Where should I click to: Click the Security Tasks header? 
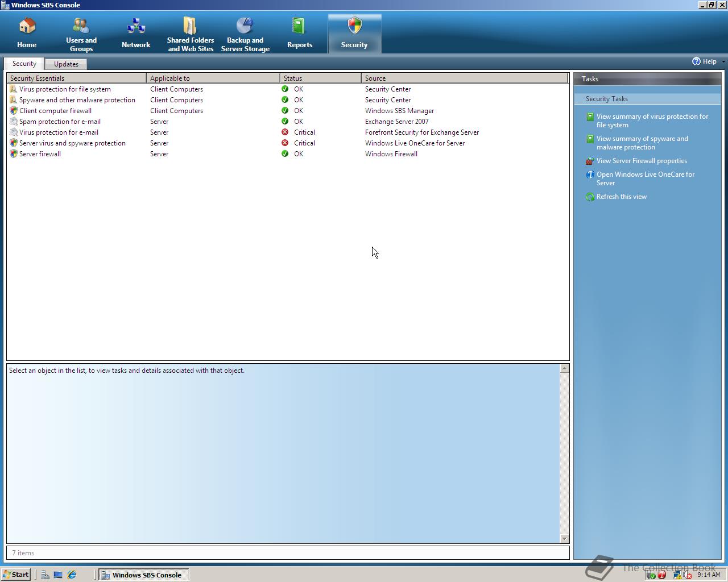click(647, 99)
